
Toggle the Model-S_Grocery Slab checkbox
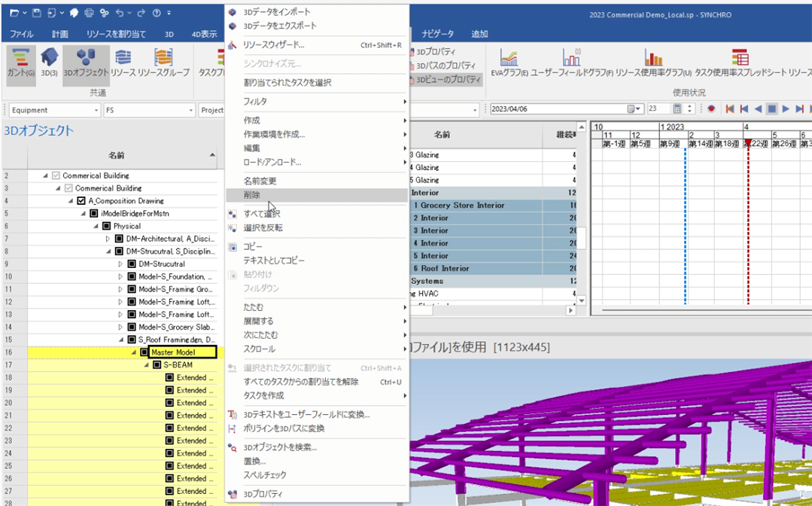(131, 328)
